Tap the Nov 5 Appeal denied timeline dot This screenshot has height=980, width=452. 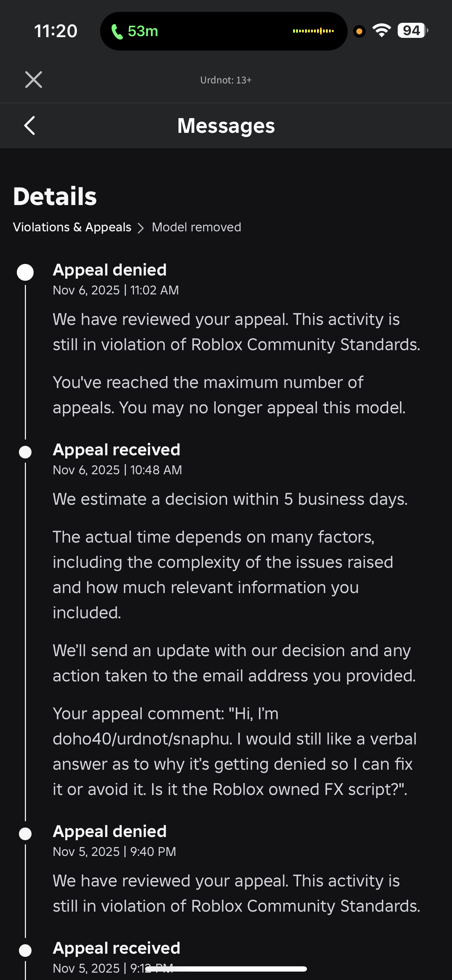coord(25,833)
